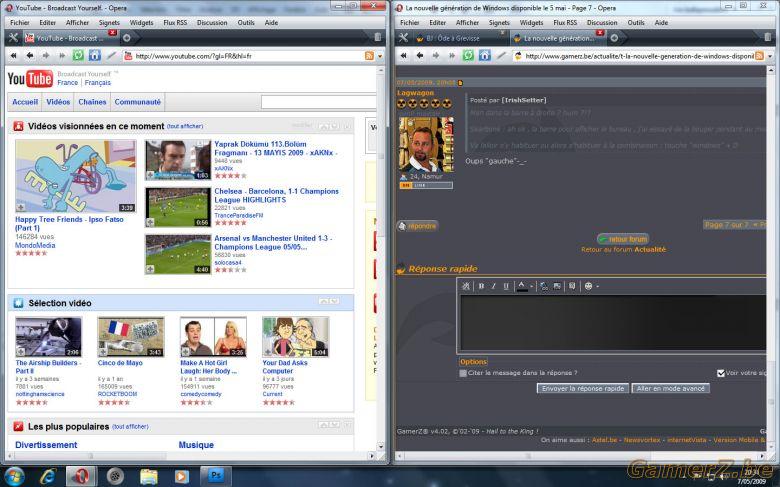This screenshot has width=780, height=487.
Task: Open the YouTube address bar dropdown arrow
Action: [x=380, y=56]
